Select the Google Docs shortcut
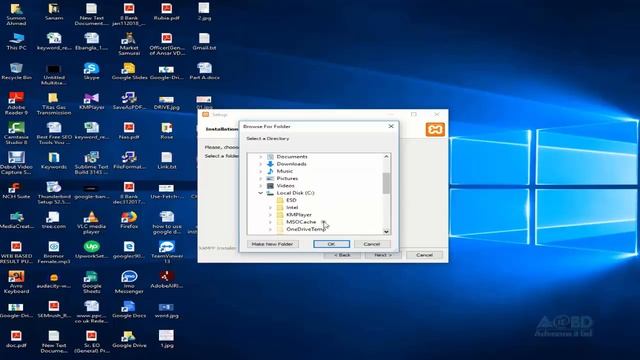 (x=129, y=310)
